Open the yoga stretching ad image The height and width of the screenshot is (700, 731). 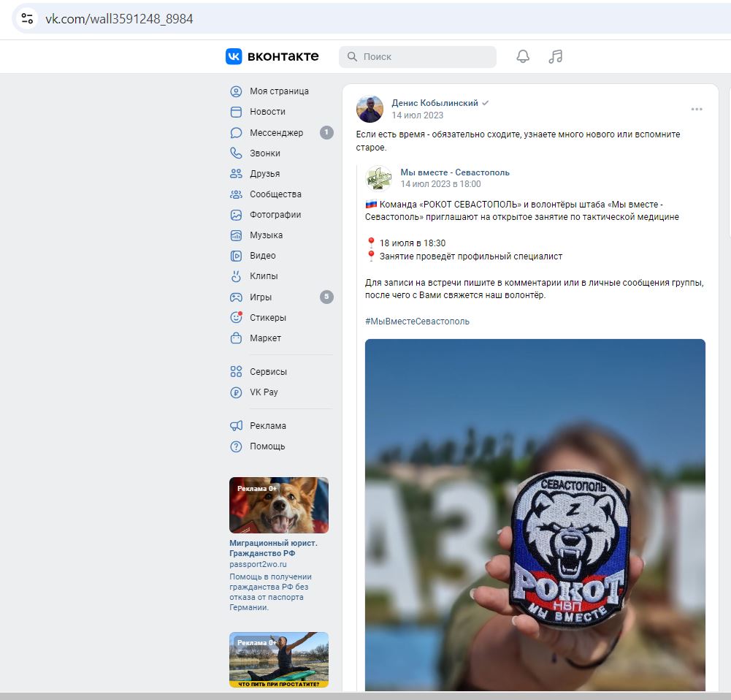pyautogui.click(x=279, y=660)
